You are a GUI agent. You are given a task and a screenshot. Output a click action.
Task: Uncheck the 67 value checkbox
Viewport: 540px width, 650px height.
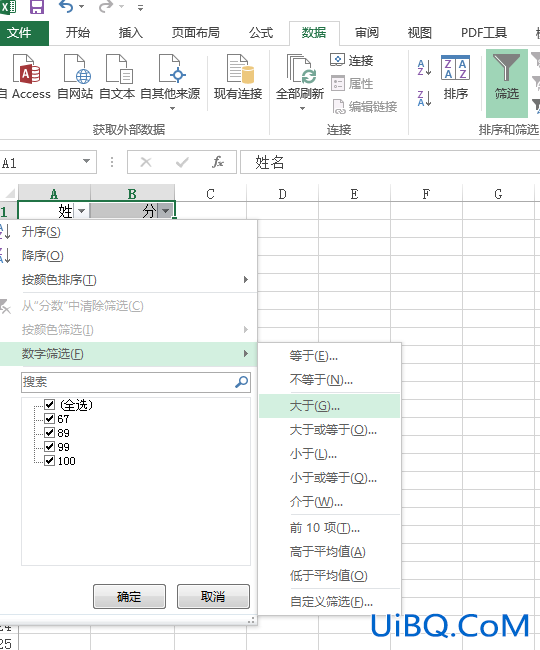49,418
